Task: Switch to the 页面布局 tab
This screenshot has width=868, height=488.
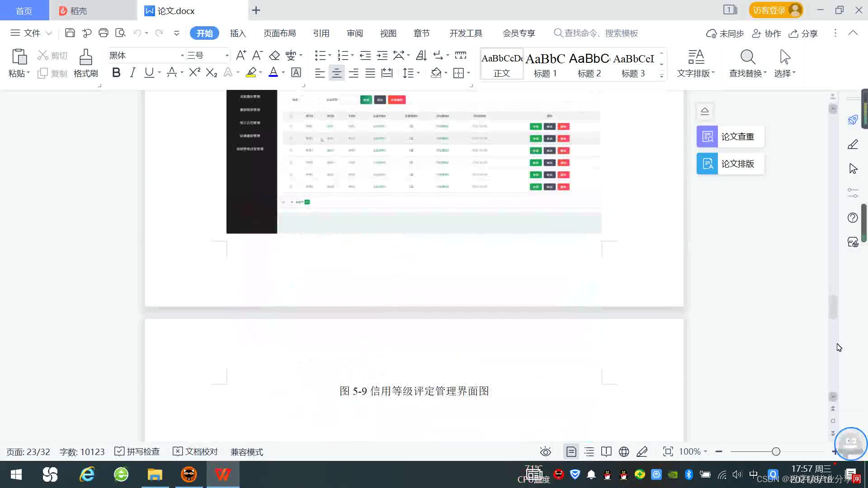Action: 279,33
